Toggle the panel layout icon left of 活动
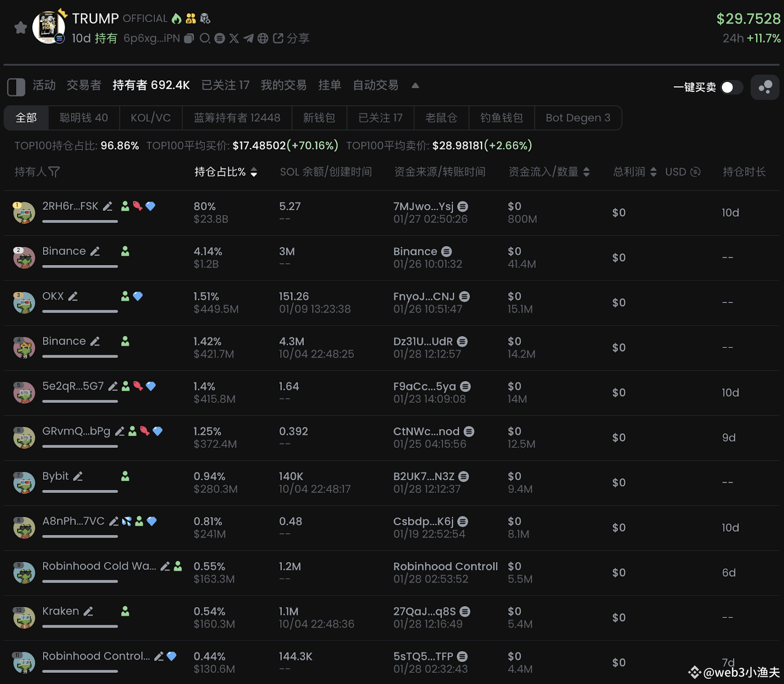This screenshot has width=784, height=684. coord(16,86)
